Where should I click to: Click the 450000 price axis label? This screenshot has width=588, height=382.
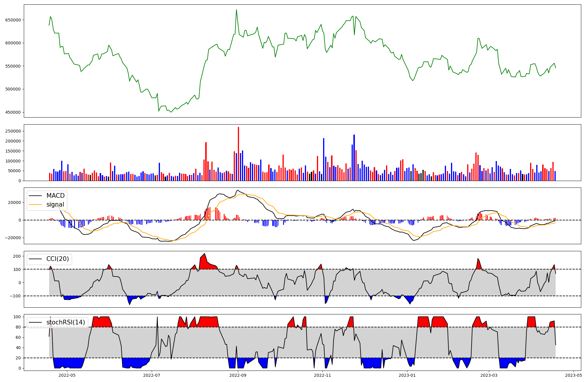click(13, 112)
